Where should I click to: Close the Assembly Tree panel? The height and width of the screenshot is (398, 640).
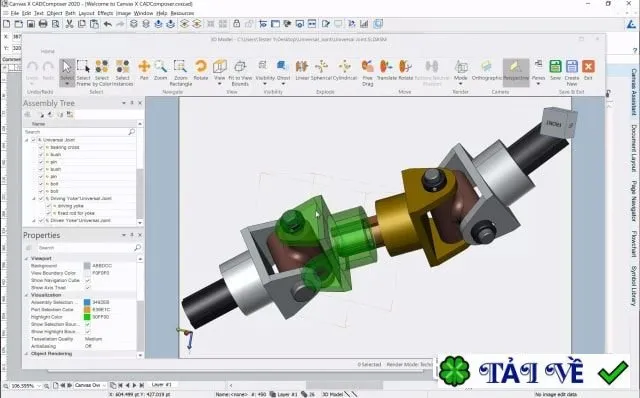coord(140,103)
